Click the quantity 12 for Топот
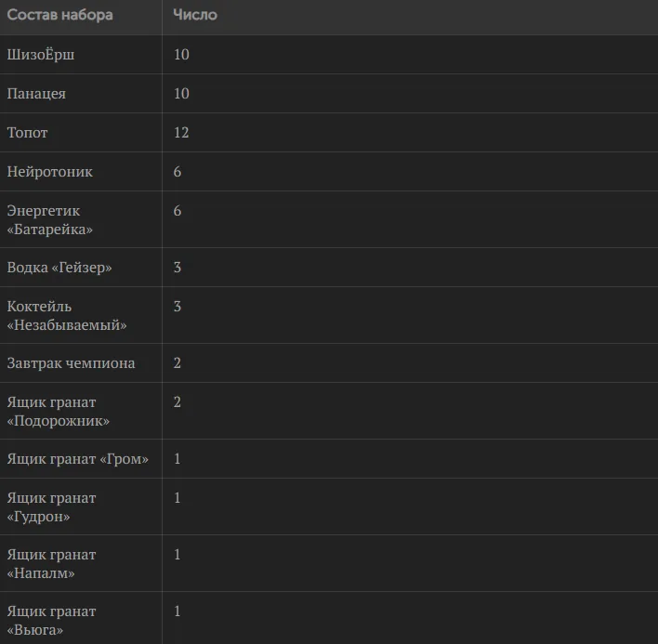 (181, 133)
